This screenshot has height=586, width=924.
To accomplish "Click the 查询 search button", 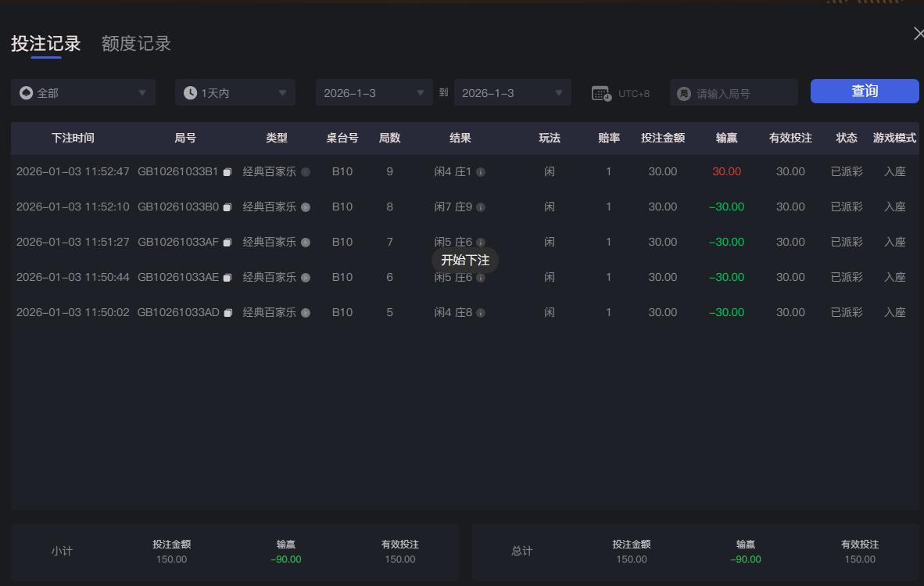I will (864, 91).
